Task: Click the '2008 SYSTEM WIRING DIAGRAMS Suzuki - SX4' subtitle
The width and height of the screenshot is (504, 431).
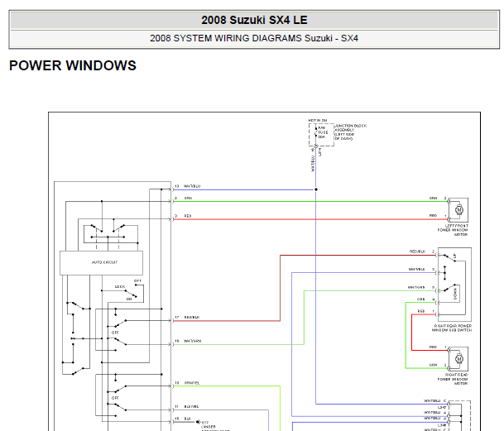Action: tap(254, 38)
